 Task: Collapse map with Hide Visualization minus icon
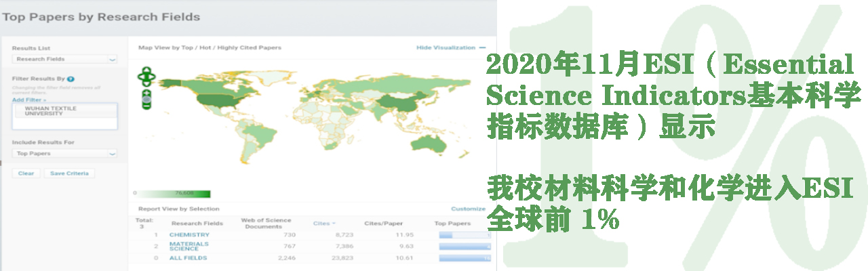482,48
